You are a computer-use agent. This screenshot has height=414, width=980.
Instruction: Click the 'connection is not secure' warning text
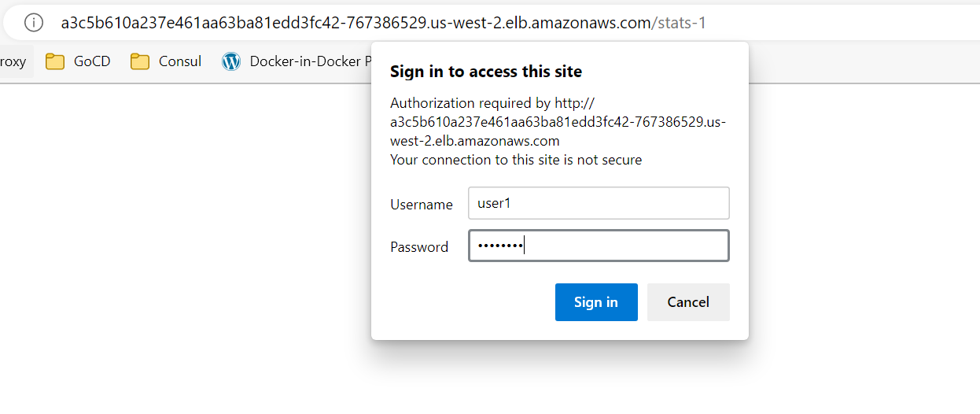(x=516, y=160)
